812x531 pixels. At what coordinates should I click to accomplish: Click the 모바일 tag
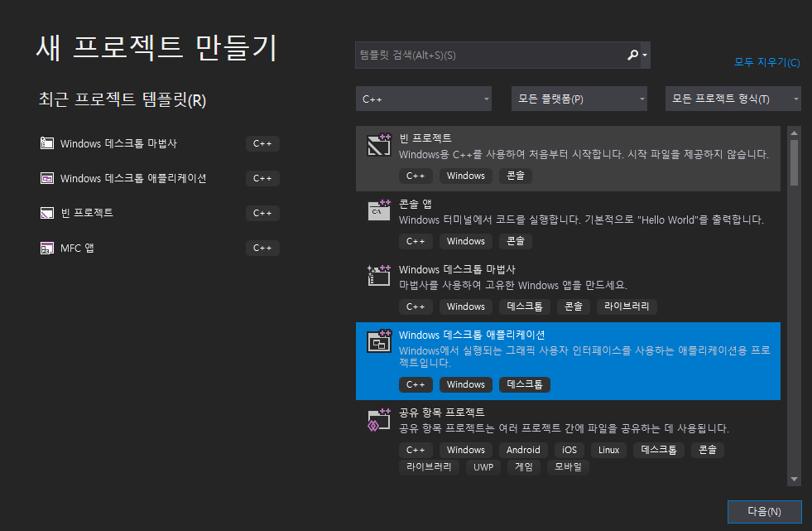coord(568,466)
